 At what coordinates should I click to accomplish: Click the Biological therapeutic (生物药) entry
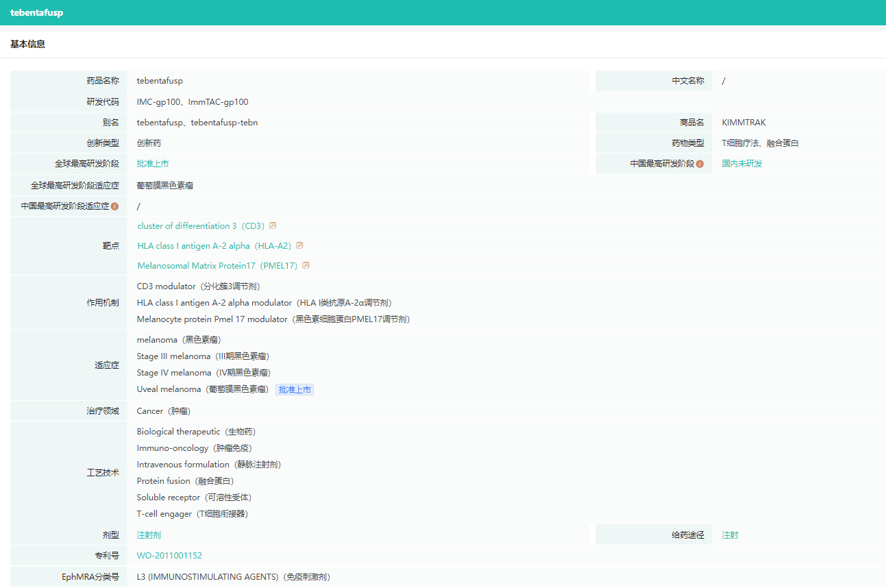tap(196, 432)
